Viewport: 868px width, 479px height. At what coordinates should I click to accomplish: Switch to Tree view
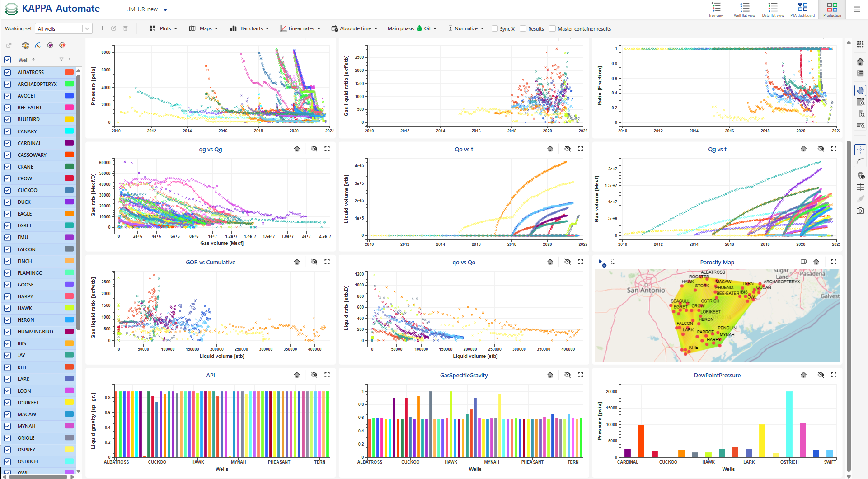coord(716,9)
